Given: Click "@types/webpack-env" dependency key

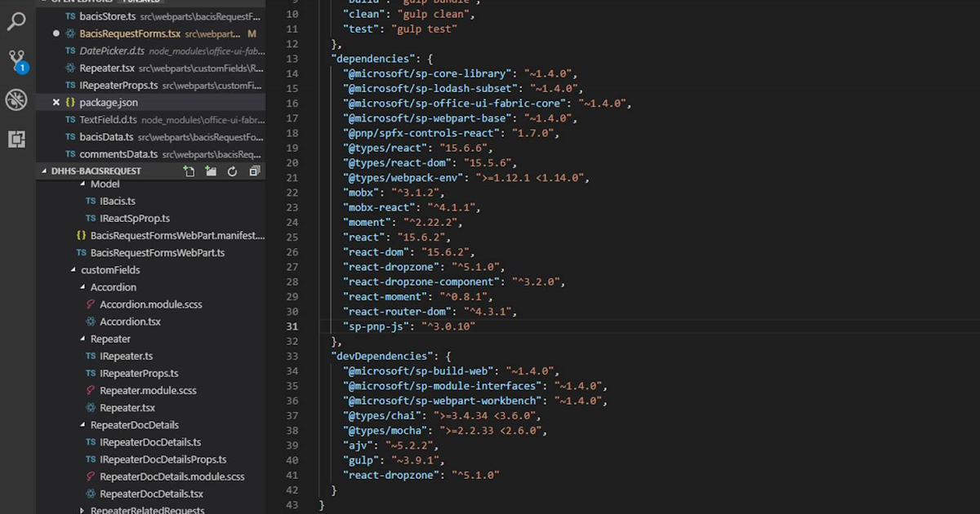Looking at the screenshot, I should pos(405,178).
